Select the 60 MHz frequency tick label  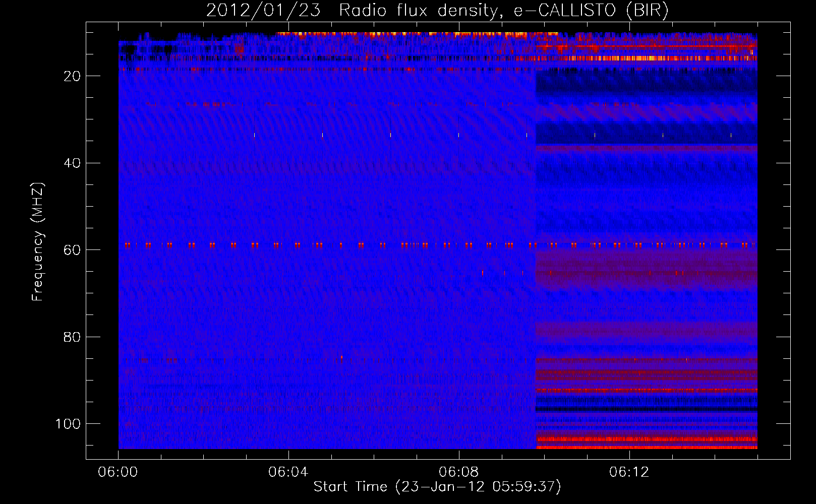click(73, 250)
